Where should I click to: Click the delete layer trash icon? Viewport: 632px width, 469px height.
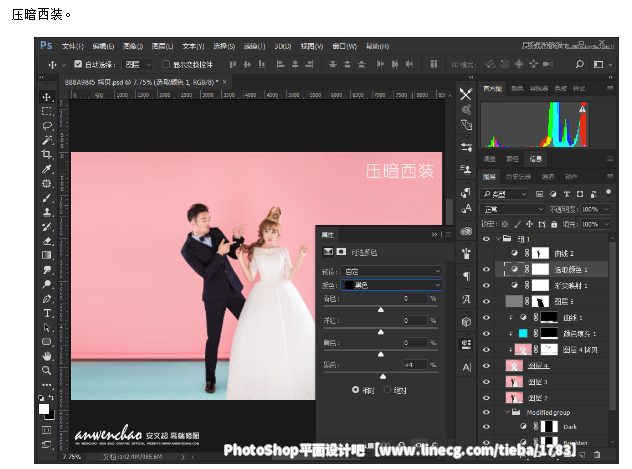coord(597,454)
